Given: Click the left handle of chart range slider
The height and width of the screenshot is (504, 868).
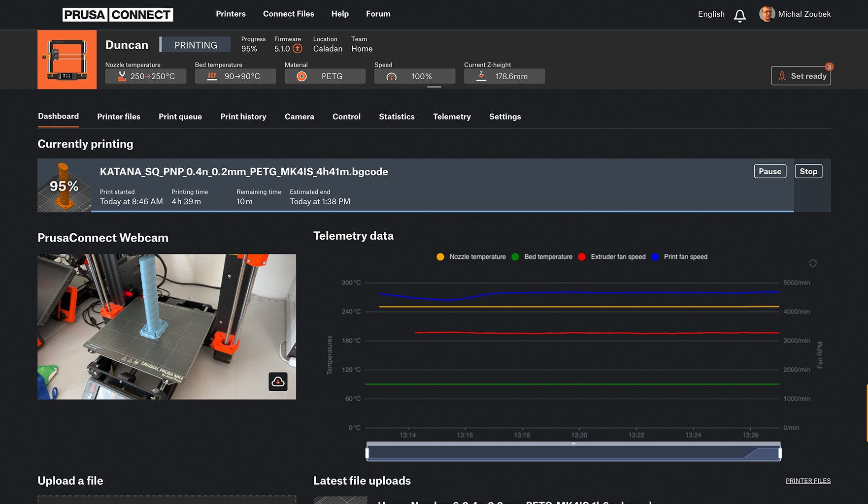Looking at the screenshot, I should (367, 452).
